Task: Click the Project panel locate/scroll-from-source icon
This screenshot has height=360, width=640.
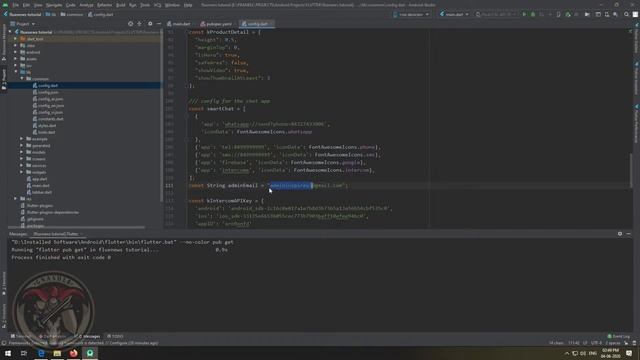Action: pos(131,24)
